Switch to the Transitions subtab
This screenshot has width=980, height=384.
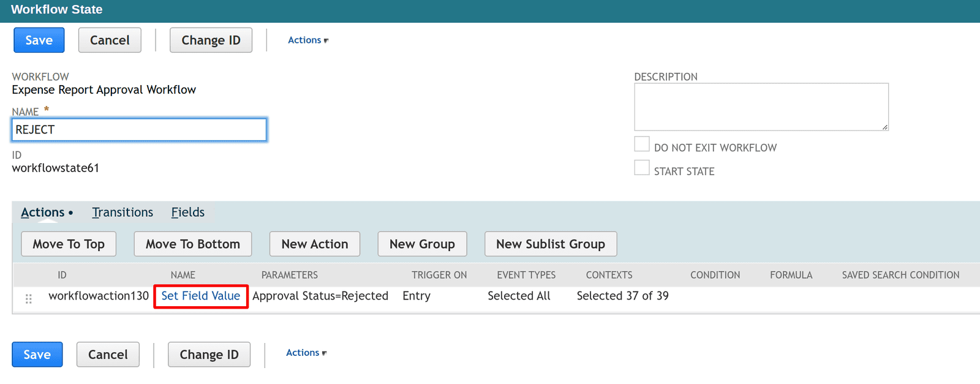[x=123, y=213]
